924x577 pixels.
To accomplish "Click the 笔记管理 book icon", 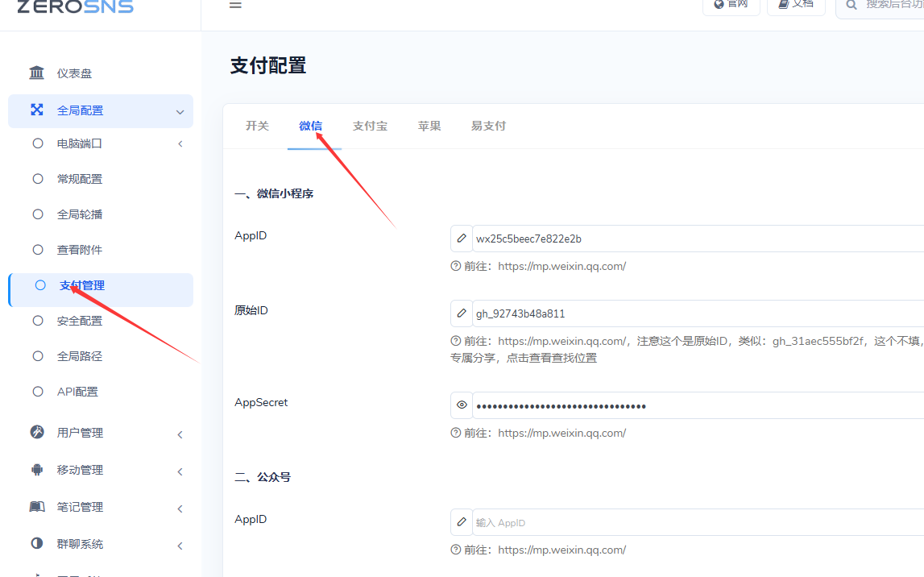I will coord(37,506).
